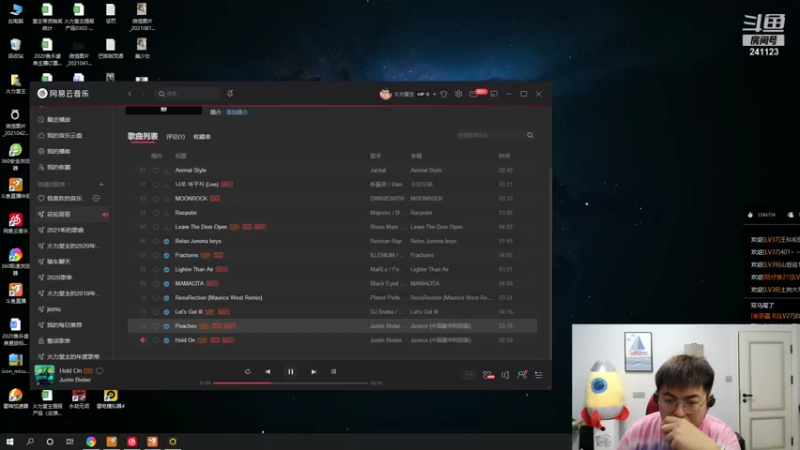This screenshot has height=450, width=800.
Task: Select ResuRection (Maurice West Remix) song
Action: 218,298
